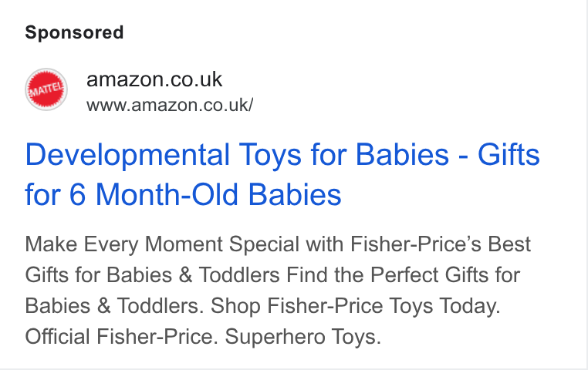The height and width of the screenshot is (370, 588).
Task: Select the bold Sponsored label
Action: pyautogui.click(x=74, y=32)
